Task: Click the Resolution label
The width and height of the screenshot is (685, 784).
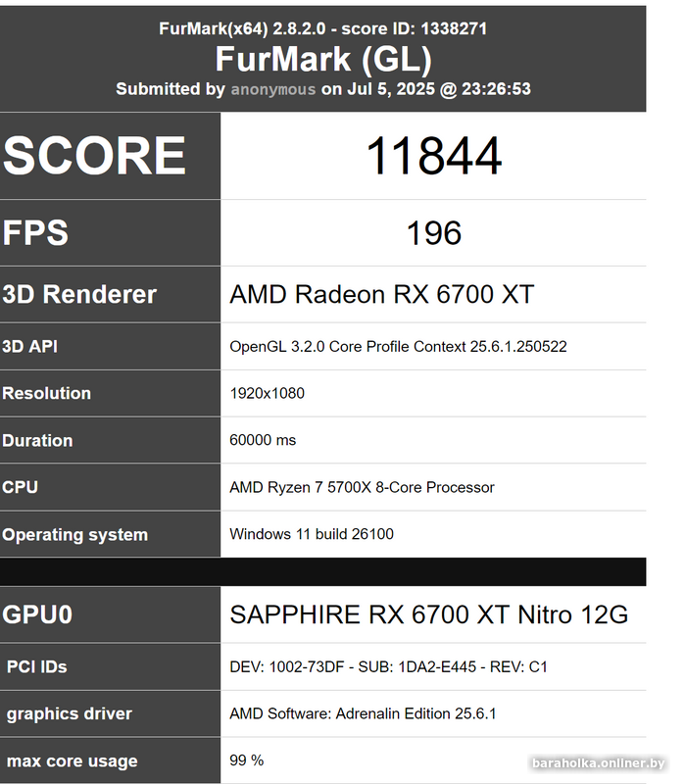Action: pos(46,393)
